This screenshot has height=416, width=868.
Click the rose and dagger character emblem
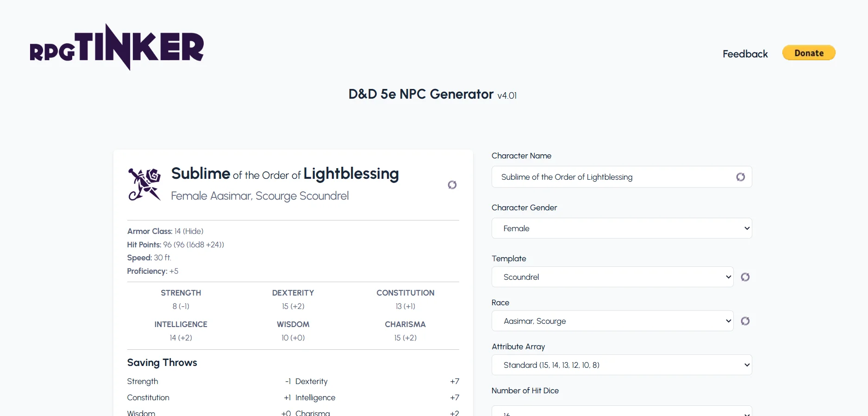pyautogui.click(x=144, y=184)
